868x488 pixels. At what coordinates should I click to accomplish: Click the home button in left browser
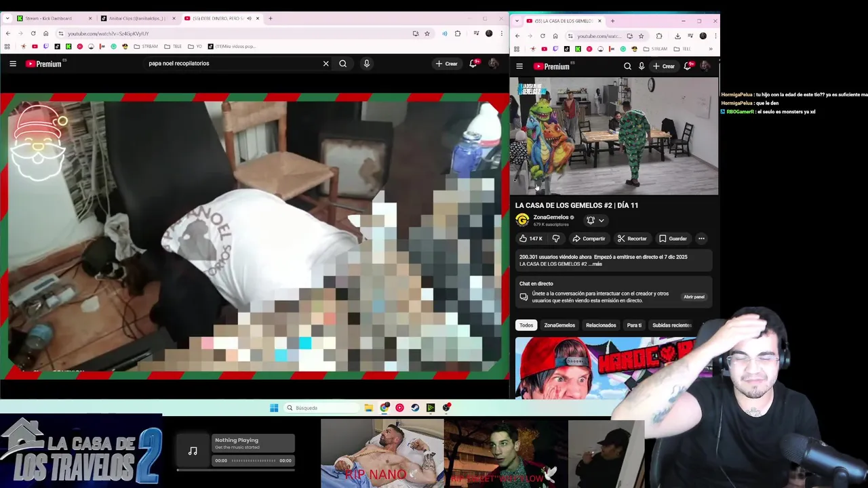pos(46,33)
